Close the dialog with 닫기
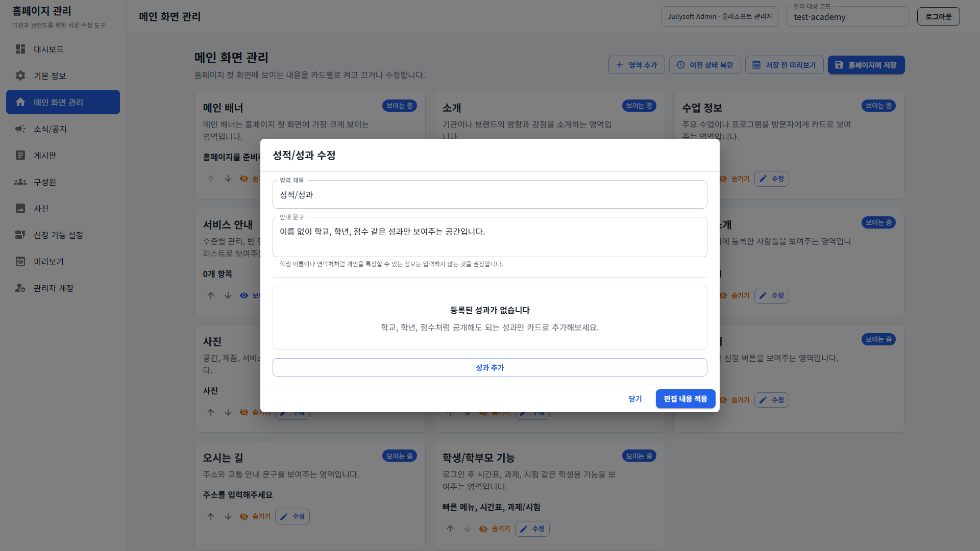The width and height of the screenshot is (980, 551). tap(635, 398)
